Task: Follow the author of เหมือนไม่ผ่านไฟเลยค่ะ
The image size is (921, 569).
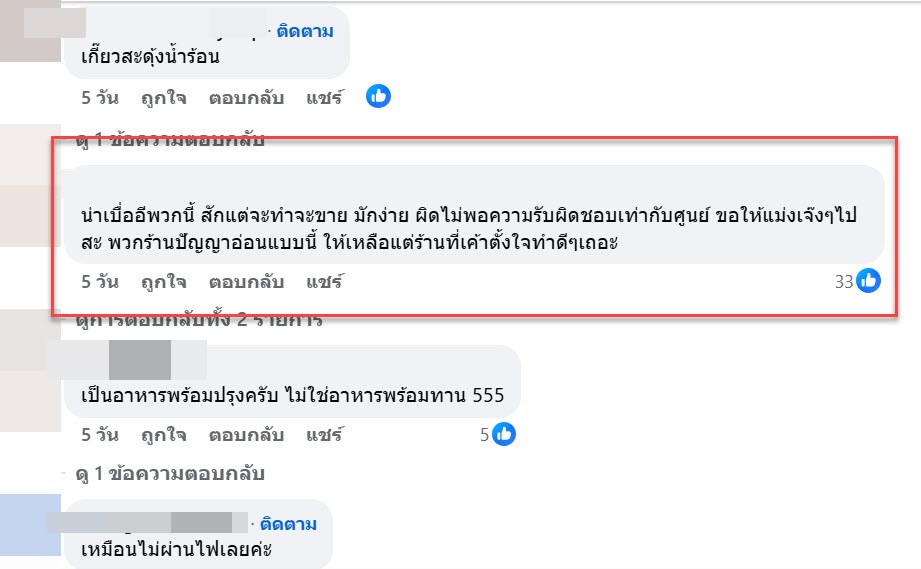Action: 288,523
